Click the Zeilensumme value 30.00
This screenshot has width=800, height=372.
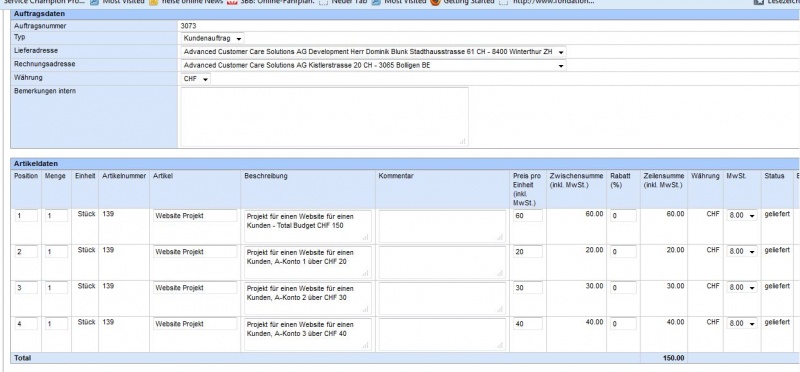(x=675, y=286)
